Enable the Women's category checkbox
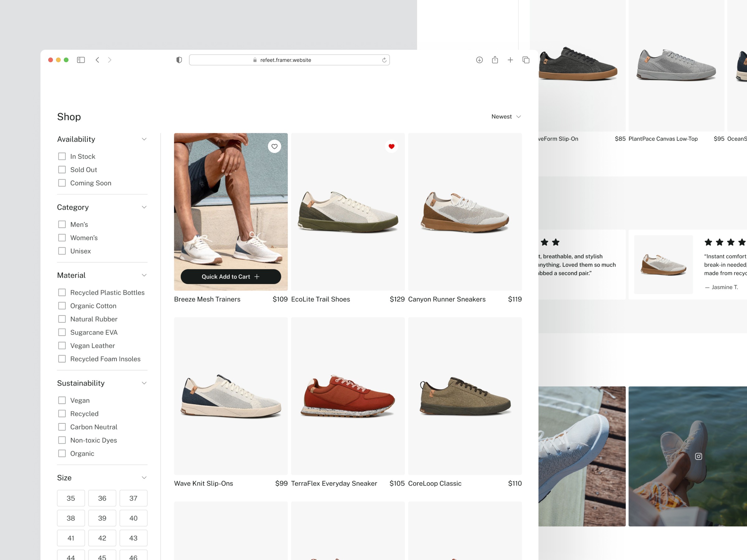 [x=62, y=238]
